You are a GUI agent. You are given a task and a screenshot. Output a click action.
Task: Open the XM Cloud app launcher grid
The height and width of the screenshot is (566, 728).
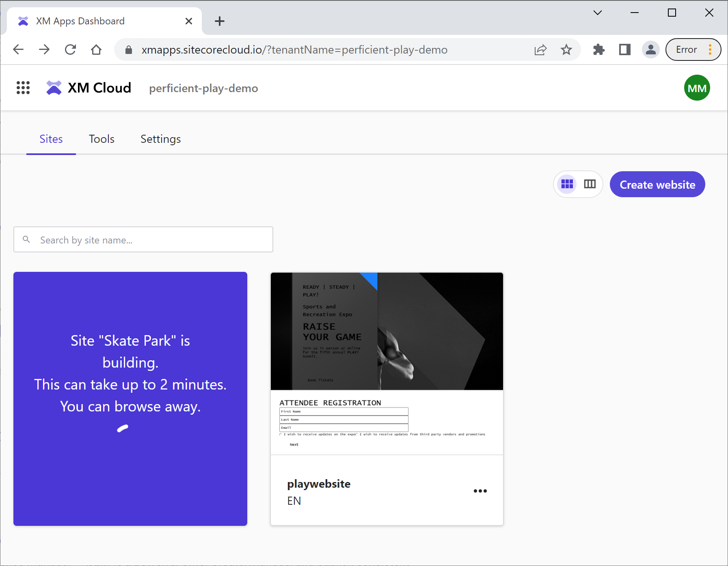click(x=23, y=88)
